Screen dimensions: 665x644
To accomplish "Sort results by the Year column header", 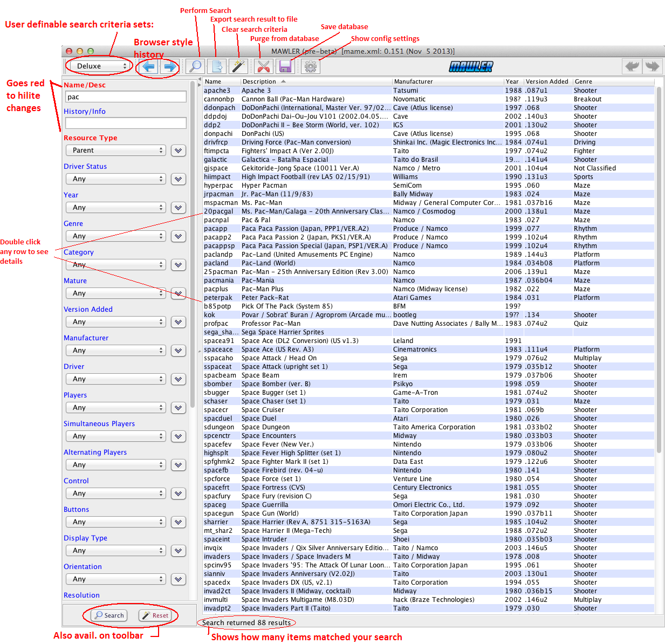I will 514,81.
